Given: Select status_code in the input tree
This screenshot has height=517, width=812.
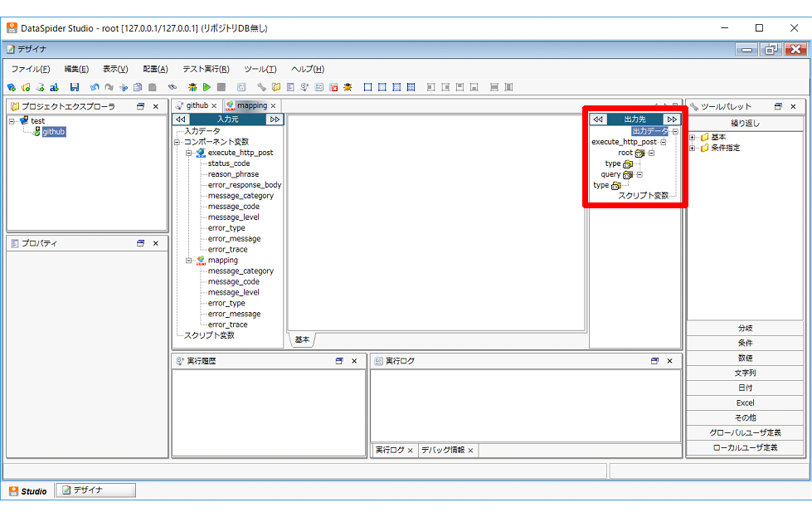Looking at the screenshot, I should [229, 163].
